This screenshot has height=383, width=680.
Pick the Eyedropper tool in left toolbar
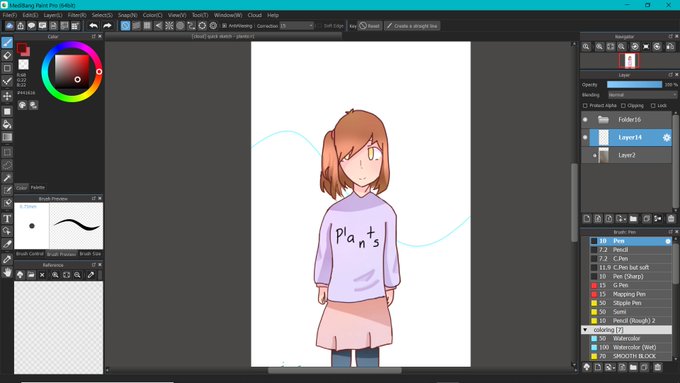click(7, 259)
